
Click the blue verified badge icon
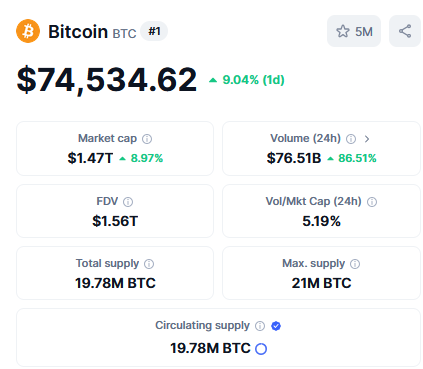(276, 326)
